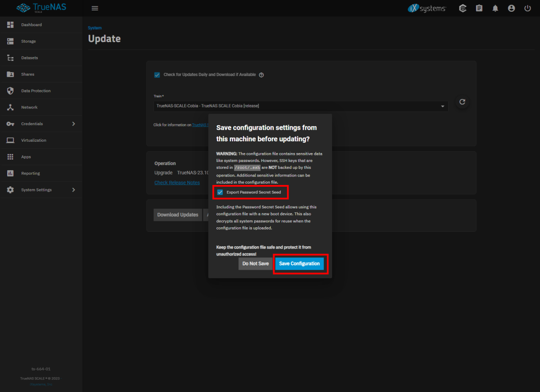Uncheck Export Password Secret Seed
Screen dimensions: 540x392
point(220,192)
